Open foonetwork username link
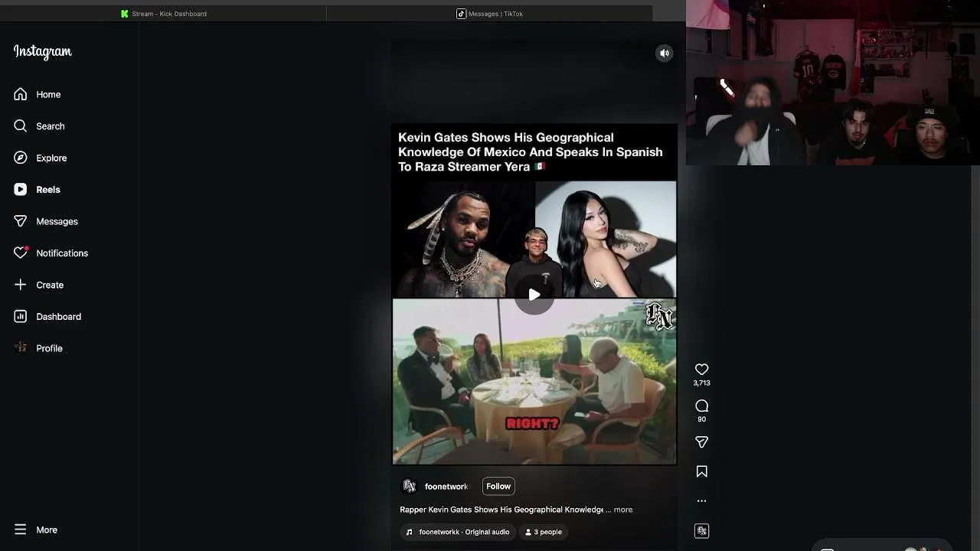Screen dimensions: 980x551 point(446,487)
